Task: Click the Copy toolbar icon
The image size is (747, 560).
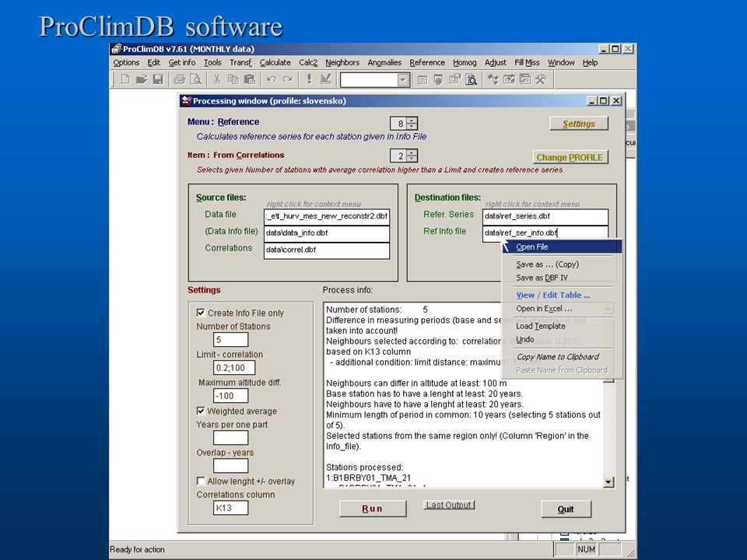Action: tap(233, 79)
